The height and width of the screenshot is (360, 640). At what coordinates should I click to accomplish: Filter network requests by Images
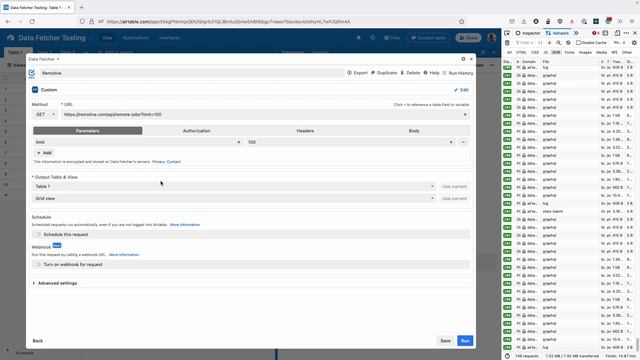click(x=585, y=52)
